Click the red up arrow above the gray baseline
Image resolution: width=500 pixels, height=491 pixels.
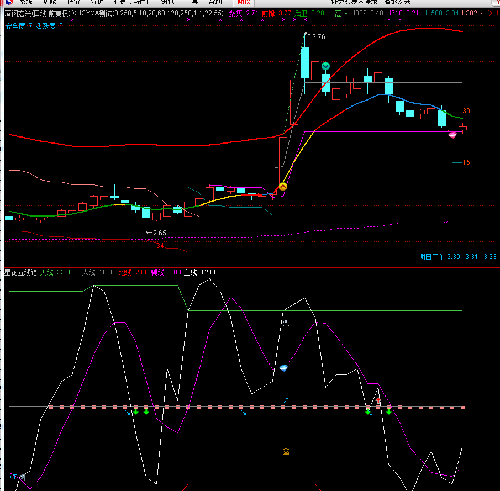(378, 401)
